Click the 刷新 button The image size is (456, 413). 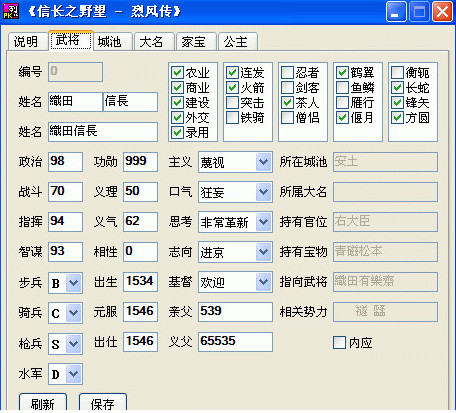(43, 403)
